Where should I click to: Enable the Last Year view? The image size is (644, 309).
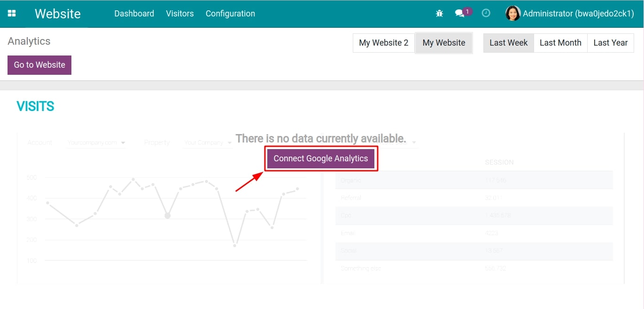coord(610,42)
